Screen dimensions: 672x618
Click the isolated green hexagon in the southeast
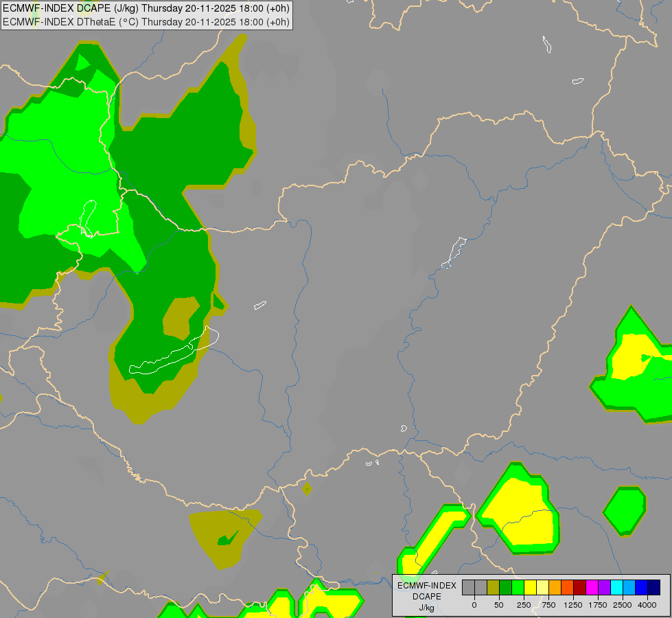pos(625,511)
